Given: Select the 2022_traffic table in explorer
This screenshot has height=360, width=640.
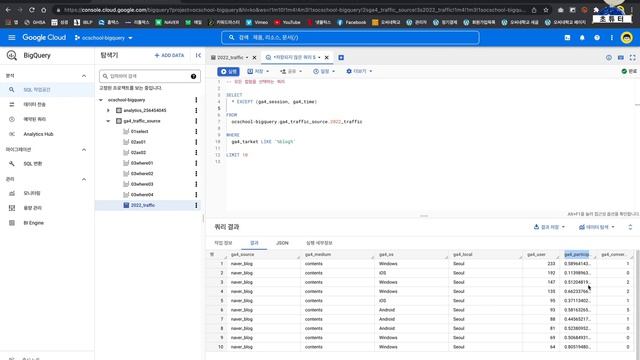Looking at the screenshot, I should point(142,205).
